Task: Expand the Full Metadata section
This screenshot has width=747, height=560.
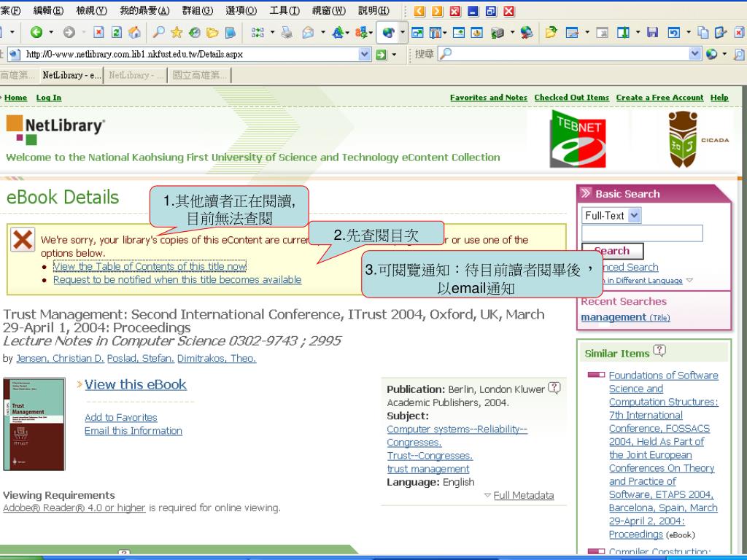Action: pyautogui.click(x=524, y=495)
